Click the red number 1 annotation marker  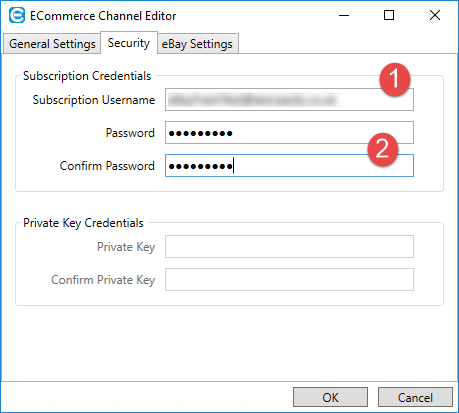[x=395, y=79]
